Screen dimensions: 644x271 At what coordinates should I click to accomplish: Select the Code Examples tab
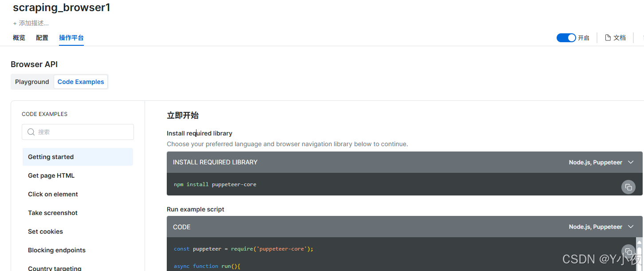click(81, 82)
